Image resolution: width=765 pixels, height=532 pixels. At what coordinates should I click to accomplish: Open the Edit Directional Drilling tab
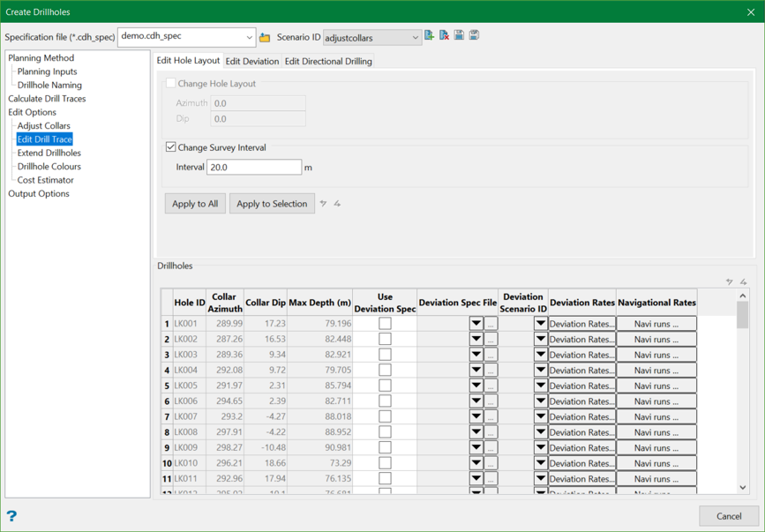point(328,61)
